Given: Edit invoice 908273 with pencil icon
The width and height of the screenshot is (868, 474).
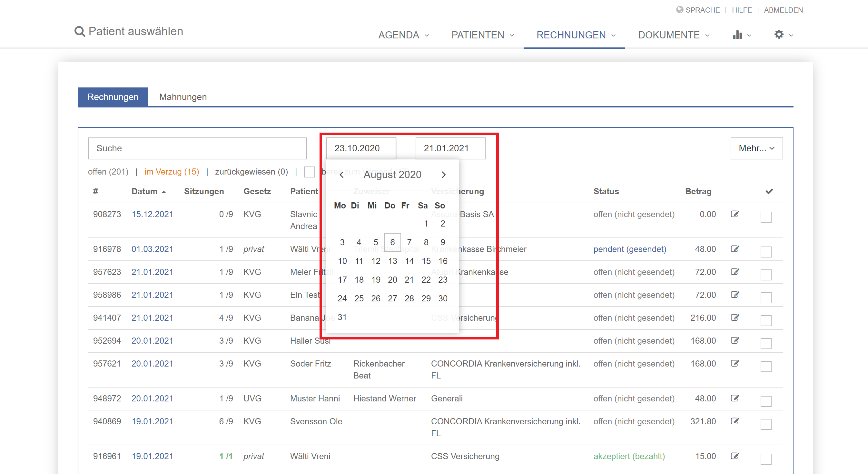Looking at the screenshot, I should [x=735, y=214].
